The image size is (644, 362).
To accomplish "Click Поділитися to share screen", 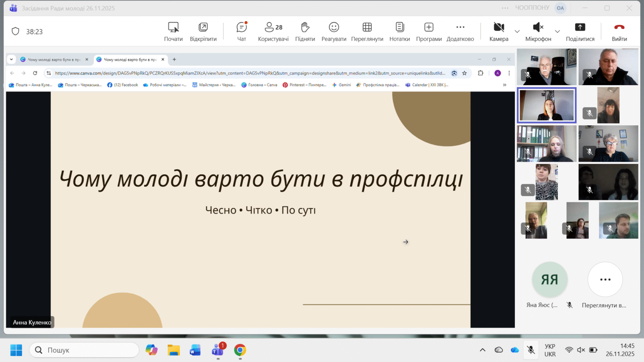I will point(580,31).
